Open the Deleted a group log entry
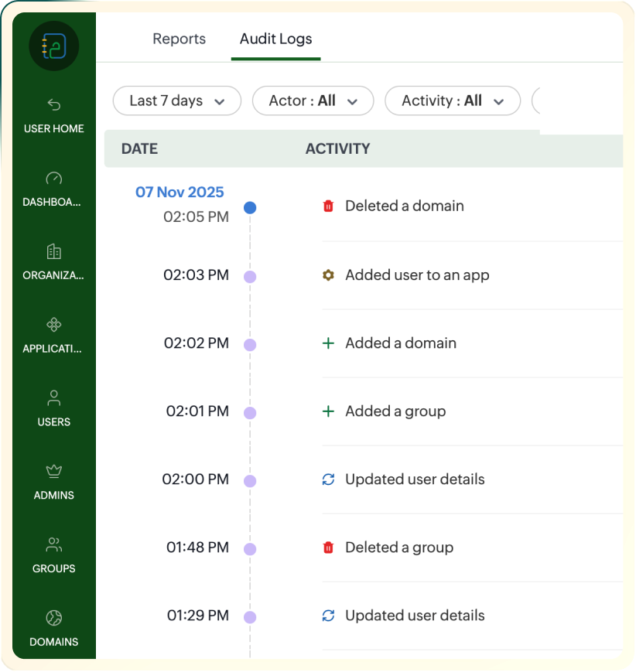This screenshot has width=636, height=672. tap(399, 547)
